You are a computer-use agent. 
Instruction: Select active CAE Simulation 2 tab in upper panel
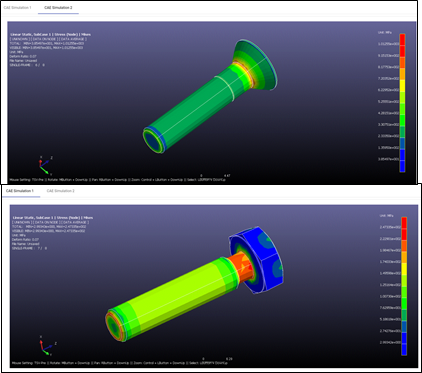click(58, 7)
